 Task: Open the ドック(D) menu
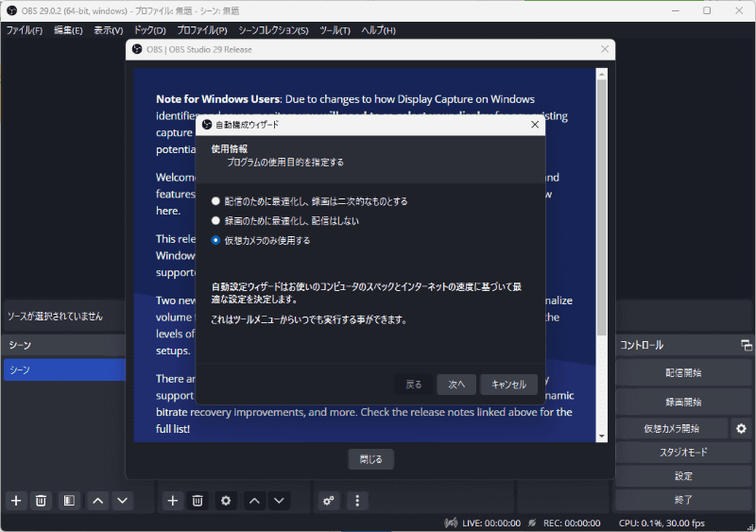pos(150,30)
